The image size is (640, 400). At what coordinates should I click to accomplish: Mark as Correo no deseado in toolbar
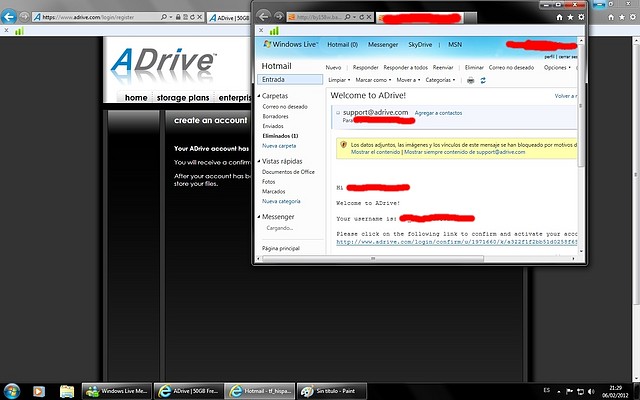(511, 68)
